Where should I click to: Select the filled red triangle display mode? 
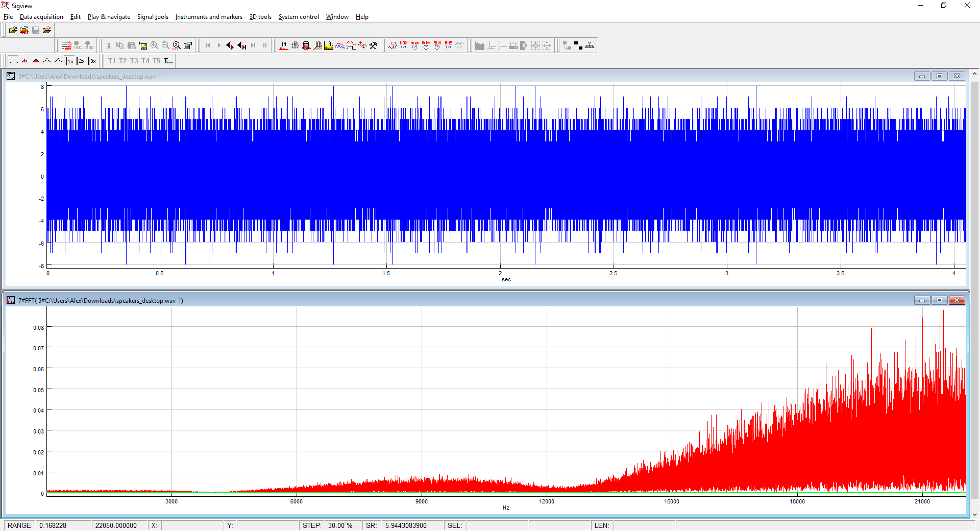point(36,61)
